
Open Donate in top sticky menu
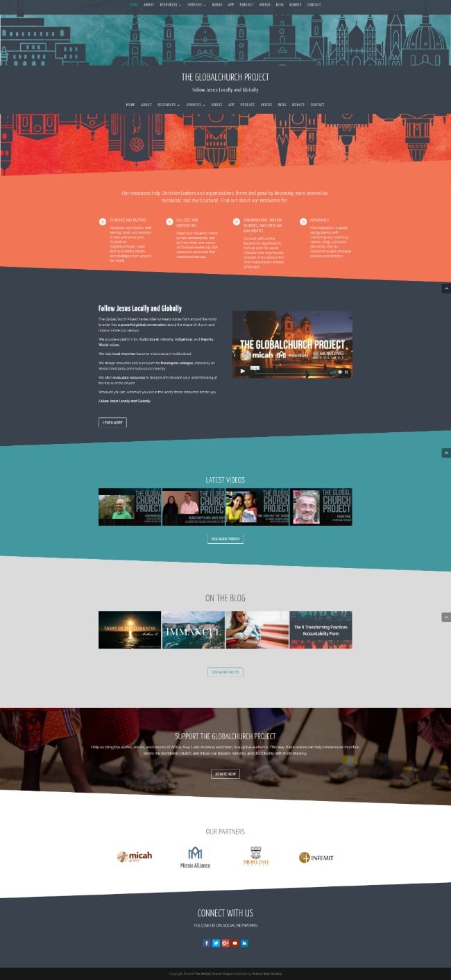tap(296, 4)
